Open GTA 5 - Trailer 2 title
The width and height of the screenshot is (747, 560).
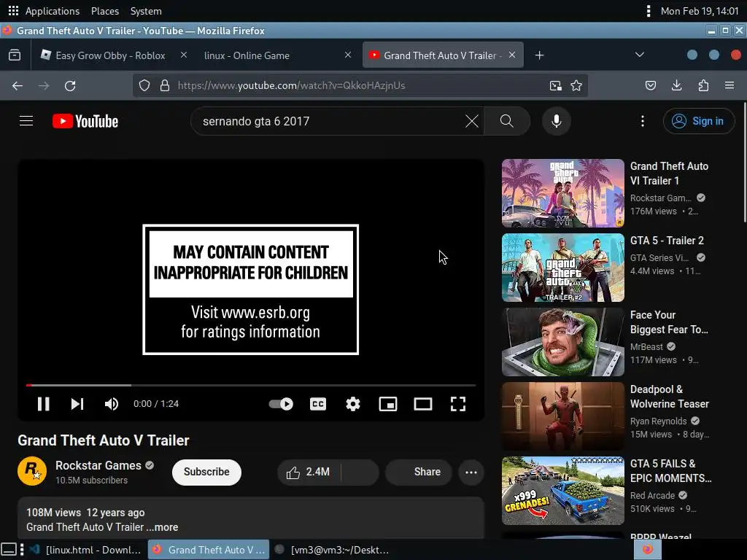point(667,241)
